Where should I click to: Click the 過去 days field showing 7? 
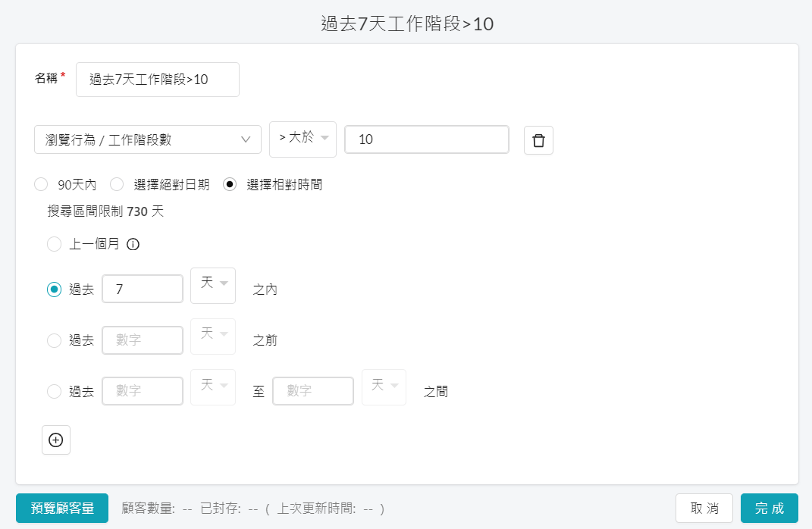pos(143,289)
